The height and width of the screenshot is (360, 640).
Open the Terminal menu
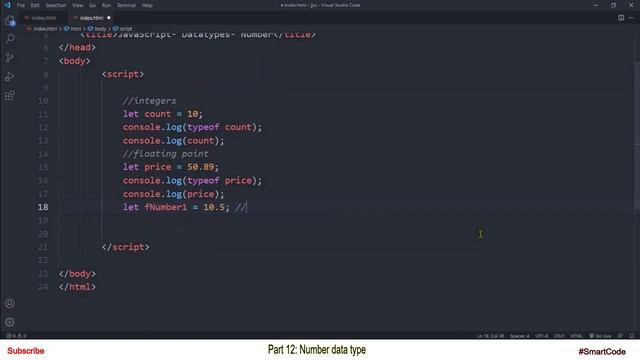pos(126,5)
